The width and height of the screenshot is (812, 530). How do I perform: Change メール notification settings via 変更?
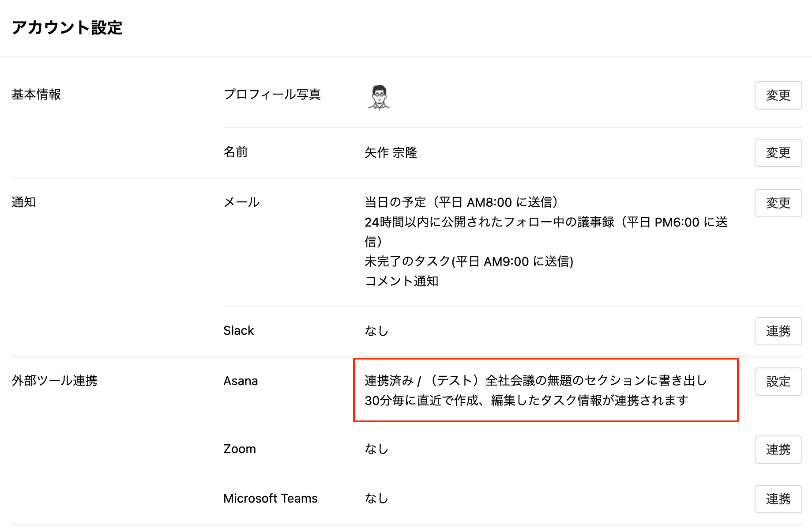pyautogui.click(x=778, y=203)
